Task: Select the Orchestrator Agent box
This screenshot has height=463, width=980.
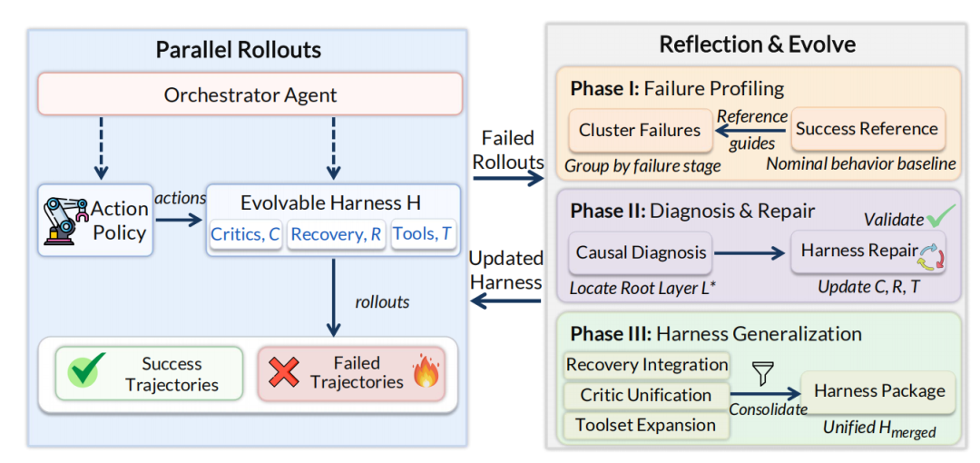Action: tap(250, 95)
